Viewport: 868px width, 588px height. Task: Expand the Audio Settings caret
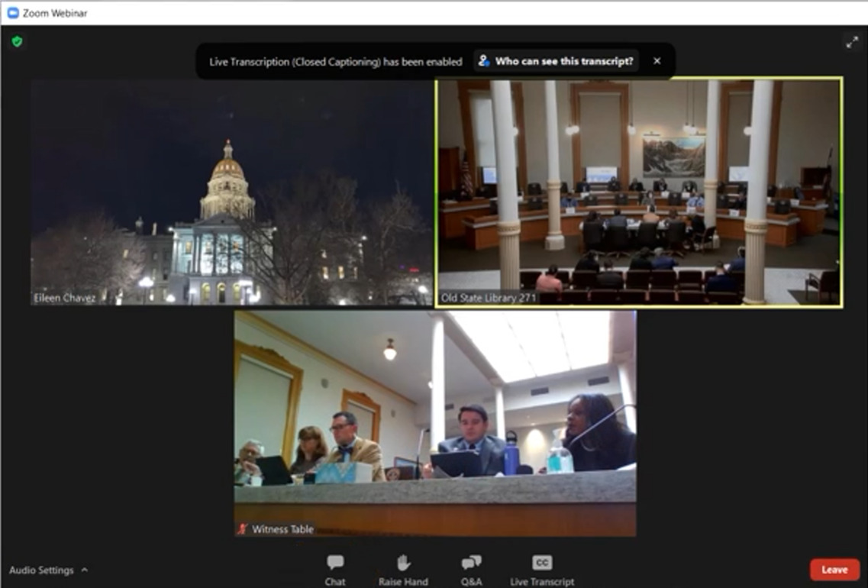point(84,570)
